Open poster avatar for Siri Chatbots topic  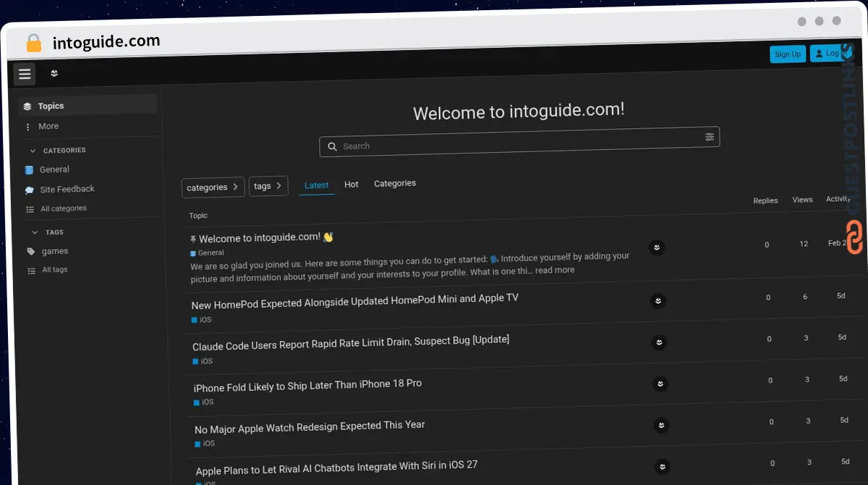[x=663, y=467]
